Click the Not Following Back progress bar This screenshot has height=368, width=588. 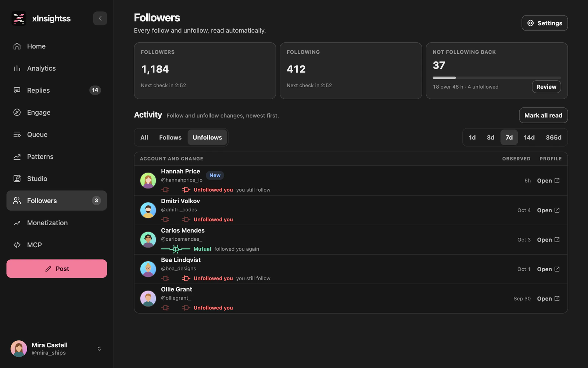click(496, 78)
